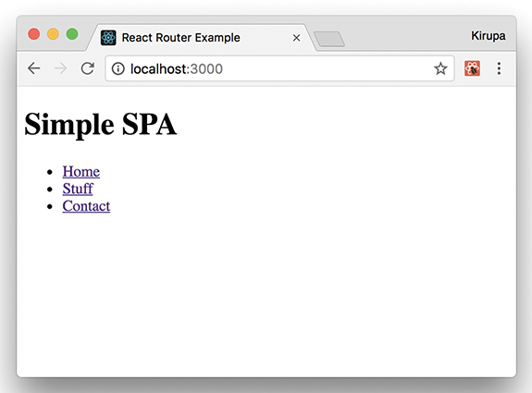Navigate to the Contact link
Screen dimensions: 532x393
pyautogui.click(x=86, y=206)
